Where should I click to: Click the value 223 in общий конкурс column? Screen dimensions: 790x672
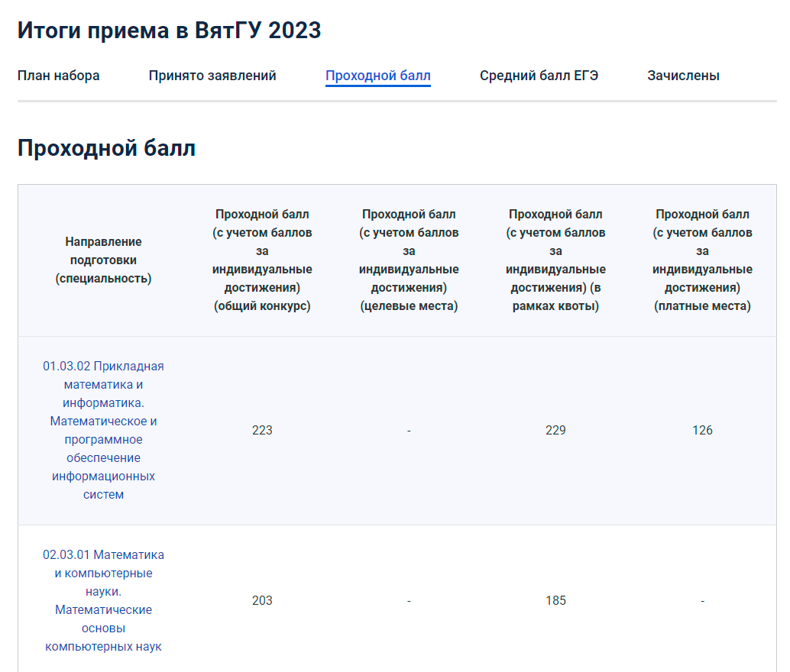point(262,430)
